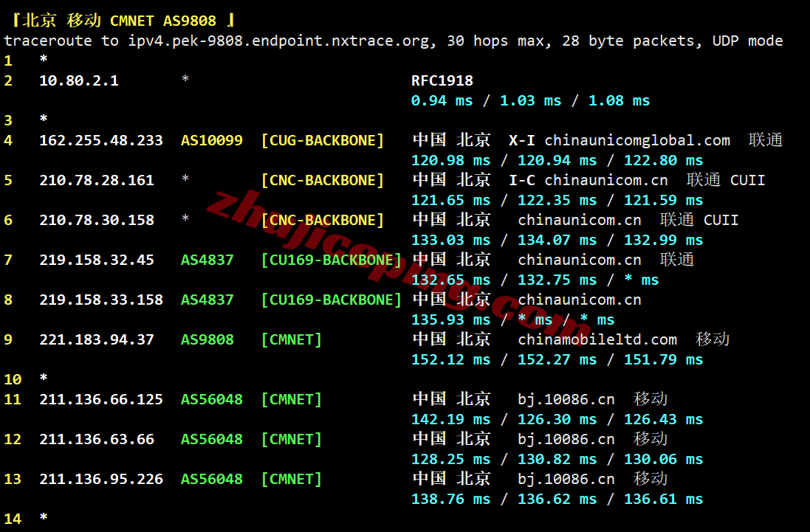Click IP 211.136.66.125 on hop 11

pos(101,399)
